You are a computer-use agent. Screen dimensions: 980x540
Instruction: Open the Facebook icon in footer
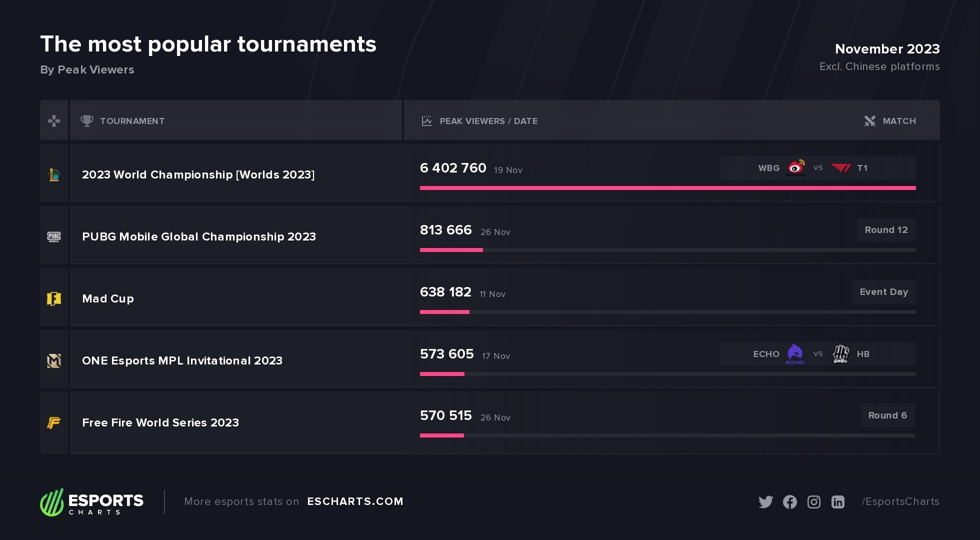coord(790,501)
